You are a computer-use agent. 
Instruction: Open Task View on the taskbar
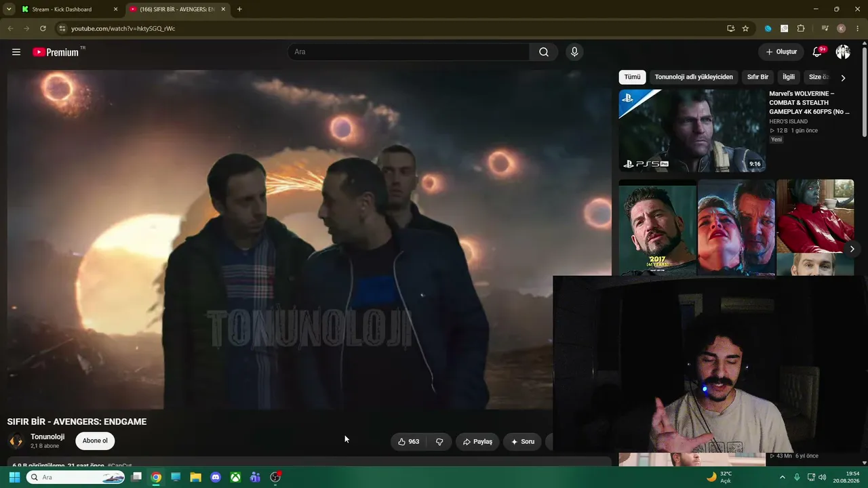coord(136,477)
